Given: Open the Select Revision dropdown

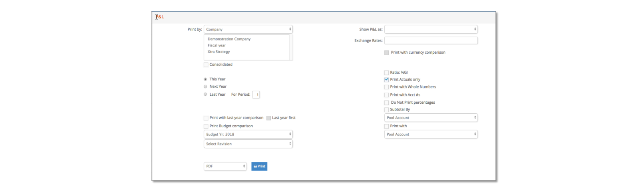Looking at the screenshot, I should pos(248,144).
